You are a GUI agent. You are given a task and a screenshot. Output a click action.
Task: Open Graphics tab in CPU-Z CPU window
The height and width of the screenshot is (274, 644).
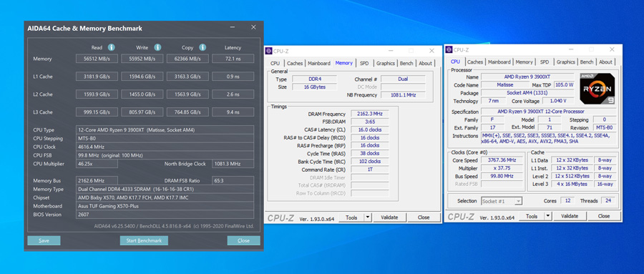566,62
